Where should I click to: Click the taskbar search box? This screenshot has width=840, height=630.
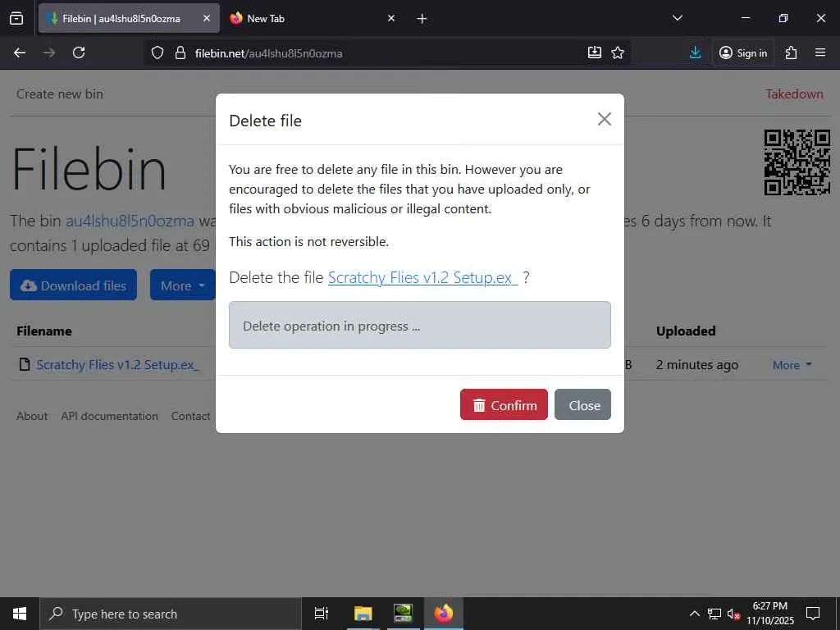pyautogui.click(x=171, y=614)
